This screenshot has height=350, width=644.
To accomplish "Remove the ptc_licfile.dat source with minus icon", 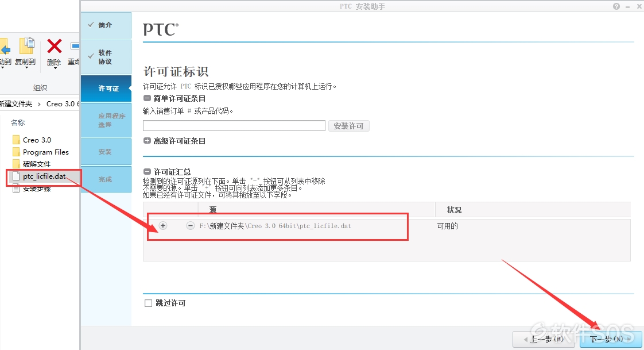I will pyautogui.click(x=190, y=225).
